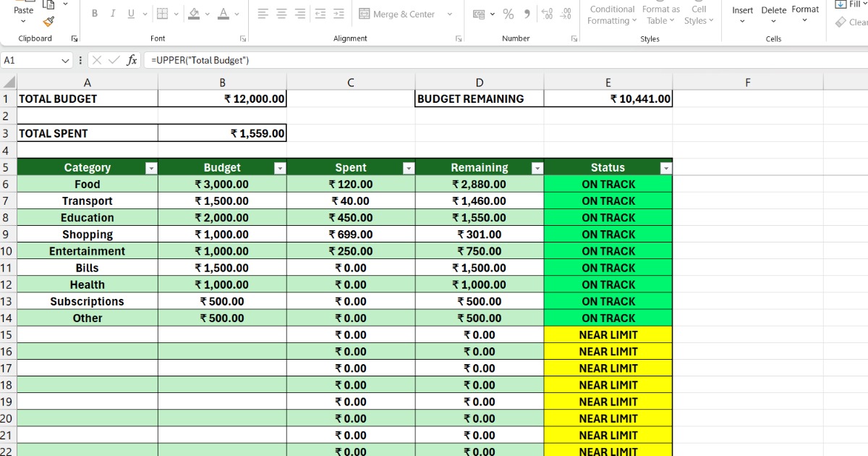Expand Borders dropdown arrow
Image resolution: width=868 pixels, height=456 pixels.
point(176,14)
